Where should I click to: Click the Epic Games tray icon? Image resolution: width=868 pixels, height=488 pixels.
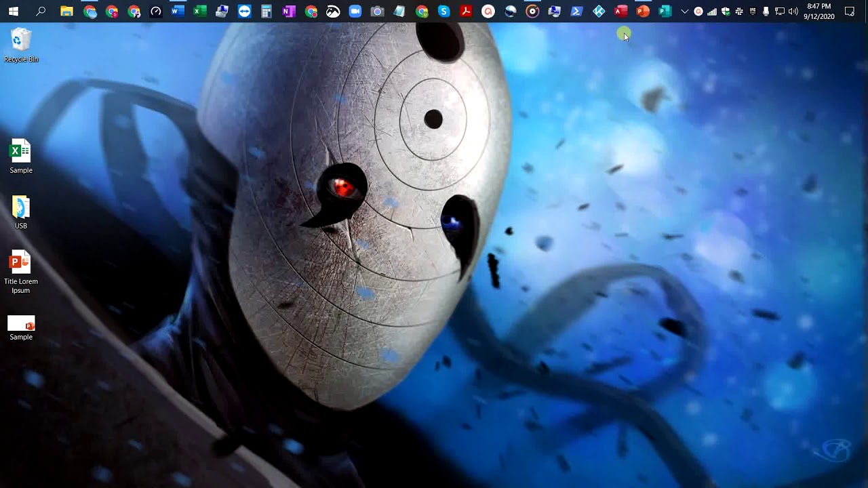pos(753,12)
